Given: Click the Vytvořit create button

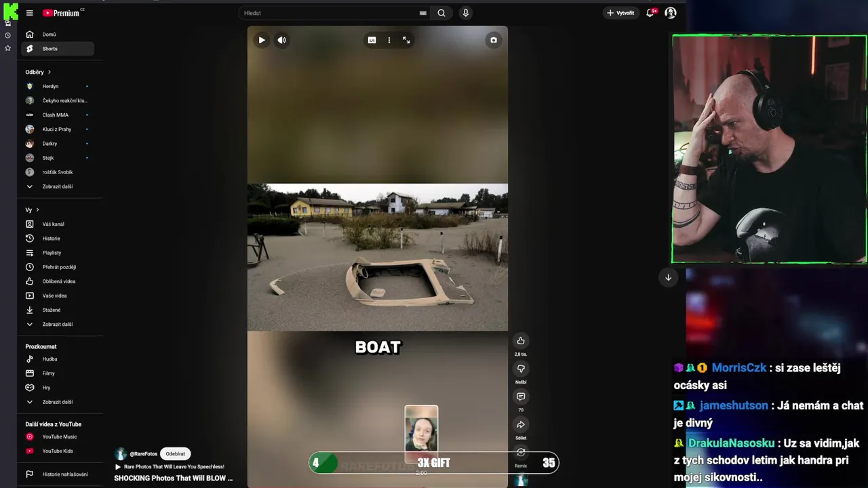Looking at the screenshot, I should coord(620,13).
